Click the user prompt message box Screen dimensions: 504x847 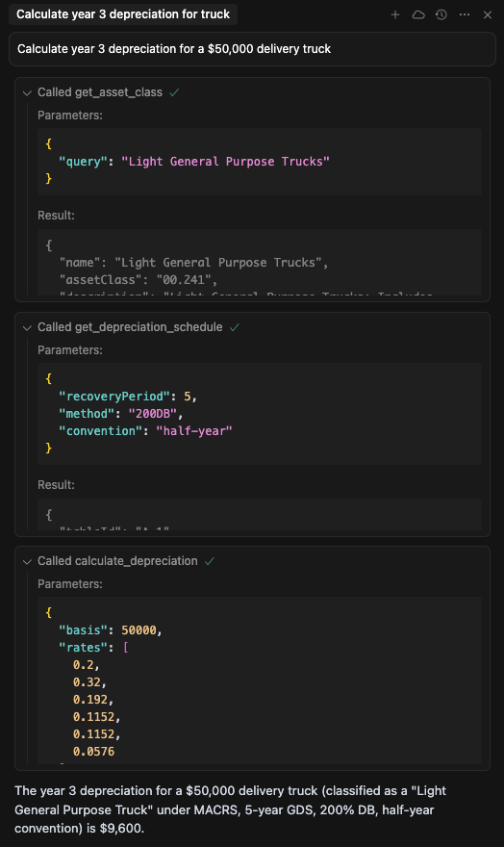pos(252,49)
